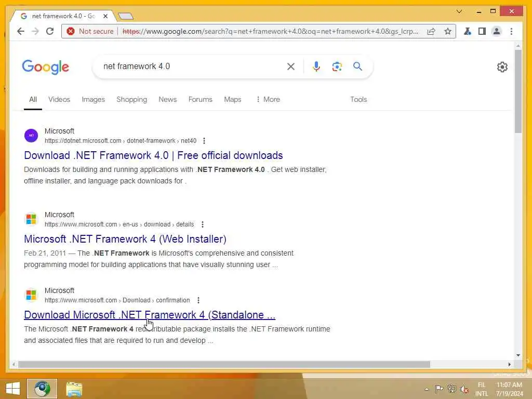532x399 pixels.
Task: Share this page using the share icon
Action: (431, 31)
